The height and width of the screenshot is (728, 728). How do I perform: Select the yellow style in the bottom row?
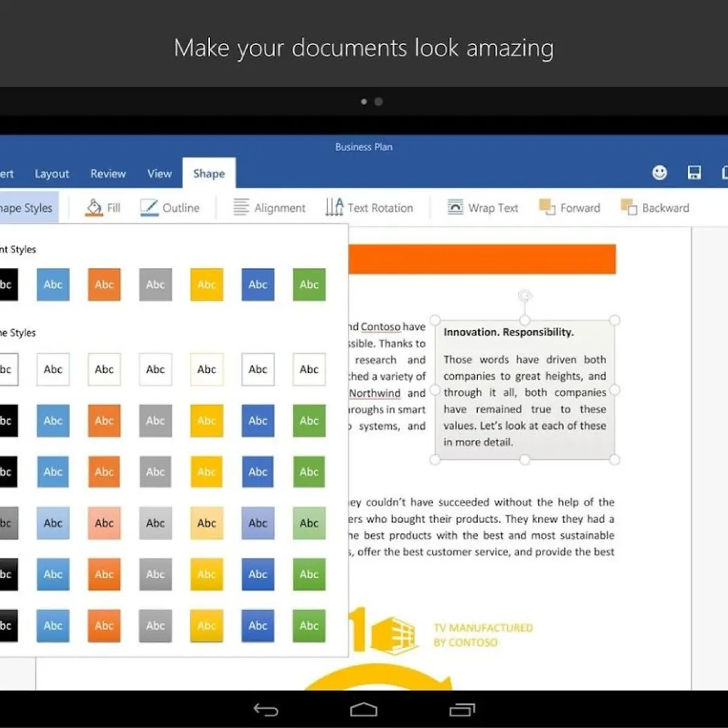click(x=206, y=625)
